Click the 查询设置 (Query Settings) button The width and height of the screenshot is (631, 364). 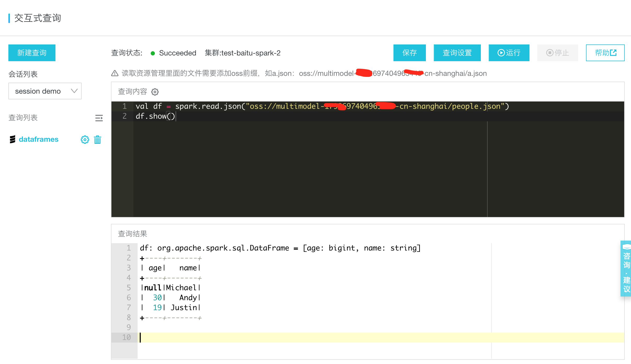[458, 53]
